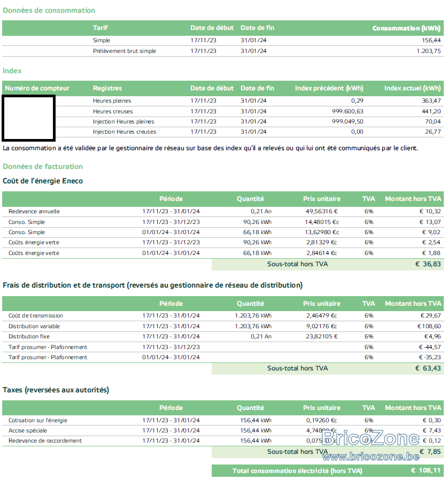Click the BricoZone watermark logo
This screenshot has width=448, height=480.
pyautogui.click(x=370, y=438)
